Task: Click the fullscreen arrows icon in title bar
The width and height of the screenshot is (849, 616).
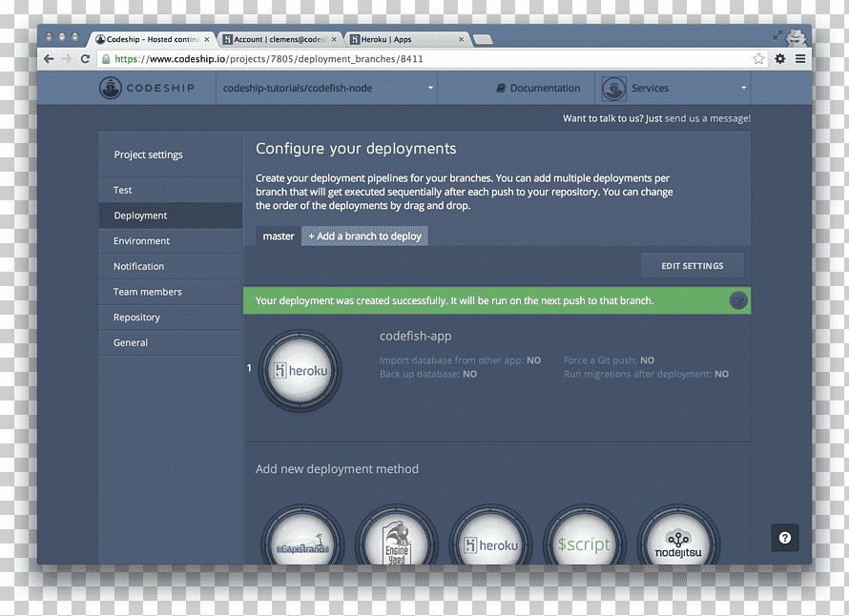Action: coord(777,35)
